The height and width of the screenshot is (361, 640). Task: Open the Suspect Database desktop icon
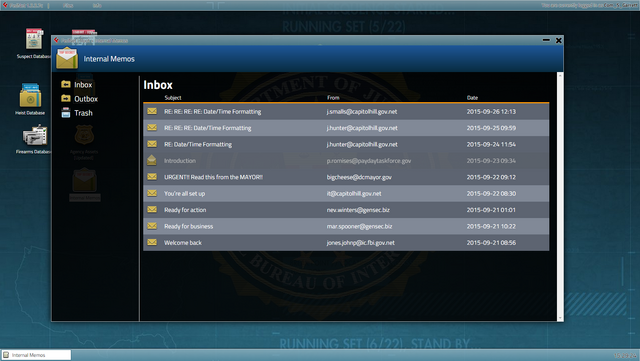(x=34, y=39)
